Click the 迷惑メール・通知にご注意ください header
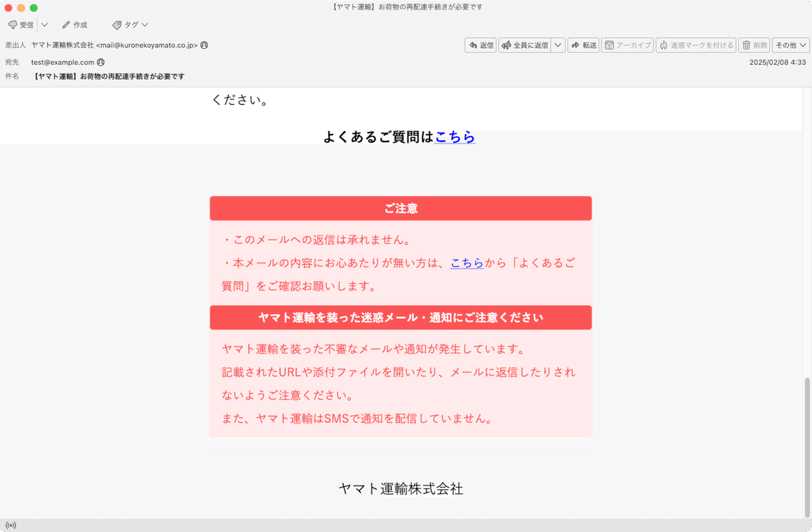Viewport: 812px width, 532px height. click(x=401, y=317)
